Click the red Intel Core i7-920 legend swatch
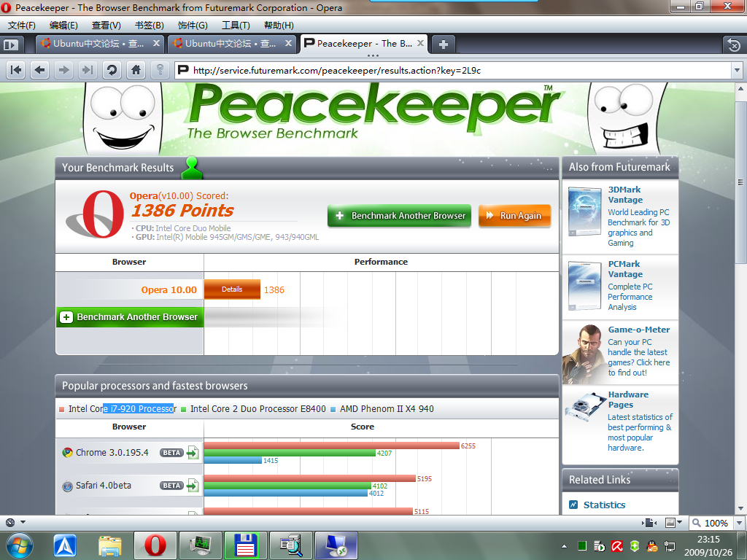 (x=62, y=409)
